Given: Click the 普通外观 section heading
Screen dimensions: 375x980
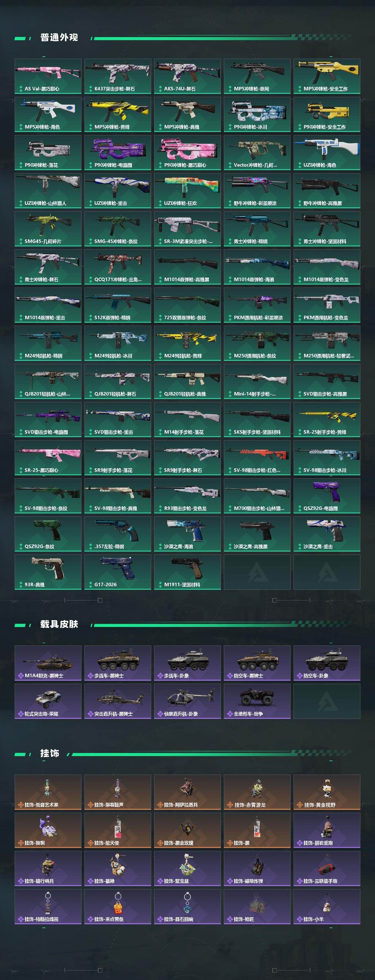Looking at the screenshot, I should [x=59, y=37].
